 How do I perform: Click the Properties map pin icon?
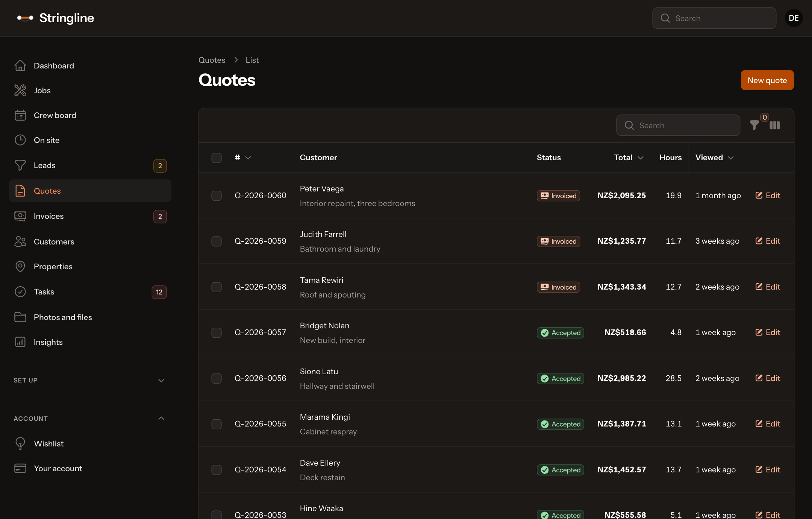pyautogui.click(x=20, y=266)
